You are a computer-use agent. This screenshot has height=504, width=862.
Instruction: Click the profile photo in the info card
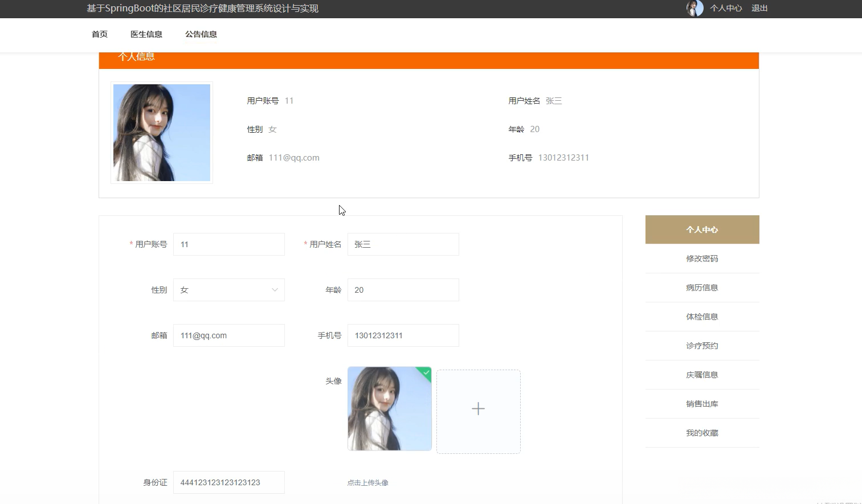(x=161, y=133)
